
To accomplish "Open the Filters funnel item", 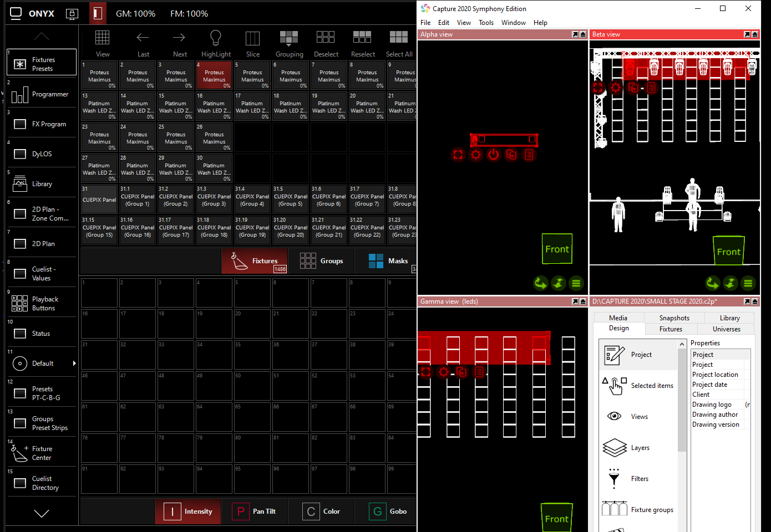I will click(614, 478).
